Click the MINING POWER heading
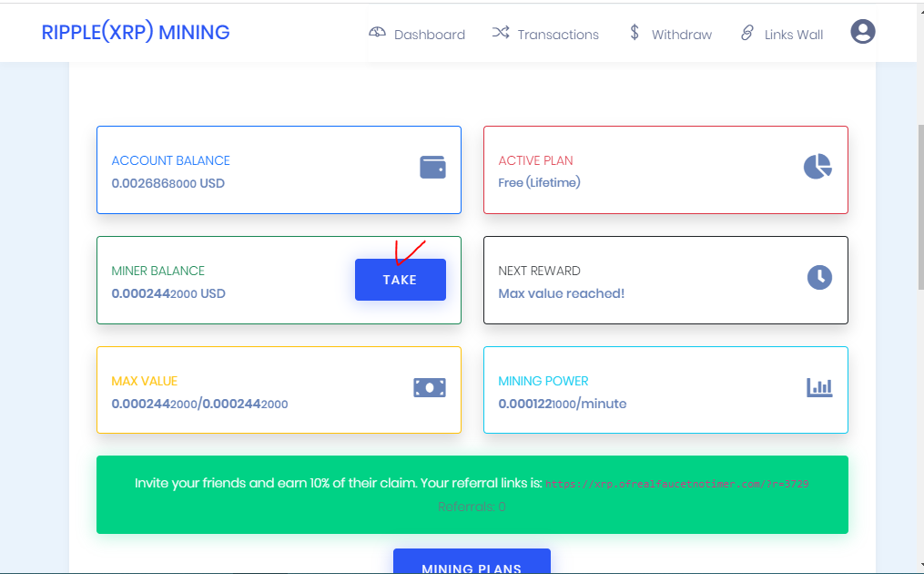 (x=543, y=381)
